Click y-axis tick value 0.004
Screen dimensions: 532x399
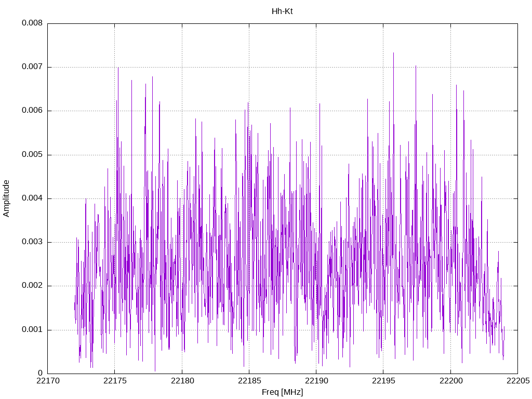(32, 198)
